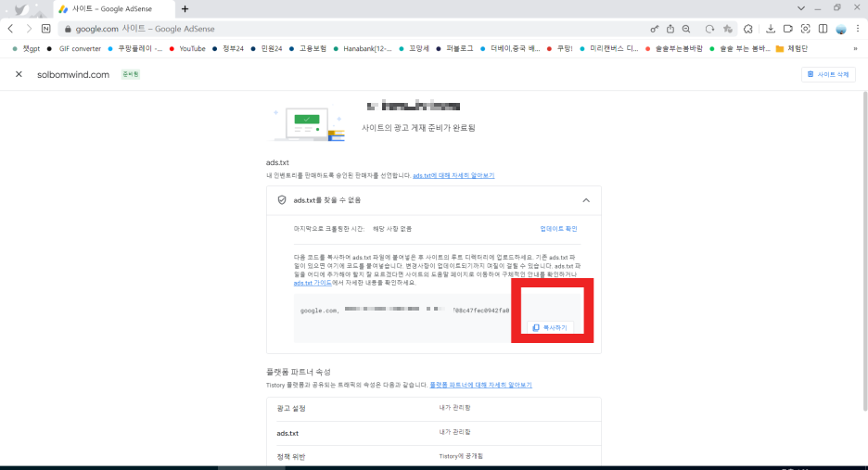
Task: Open the 고용보험 bookmark
Action: [x=308, y=49]
